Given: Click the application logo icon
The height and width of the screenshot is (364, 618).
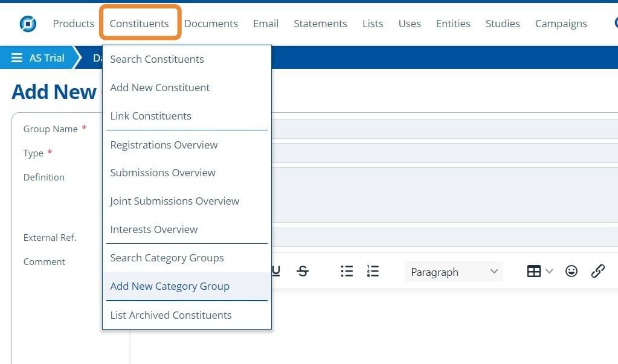Looking at the screenshot, I should point(28,24).
